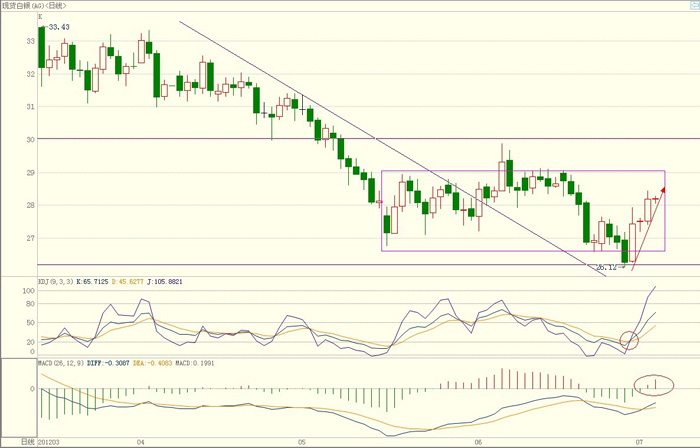The image size is (700, 448).
Task: Click the chart title 现货白银(AG)<日线>
Action: pos(34,6)
